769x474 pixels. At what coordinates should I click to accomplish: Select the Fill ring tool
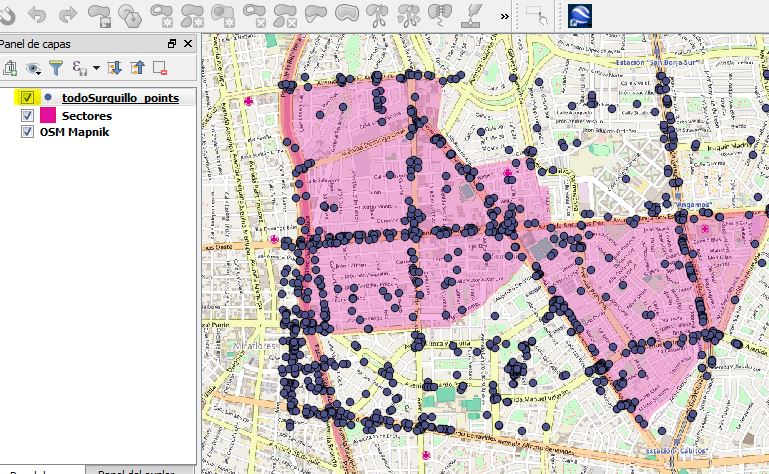223,16
